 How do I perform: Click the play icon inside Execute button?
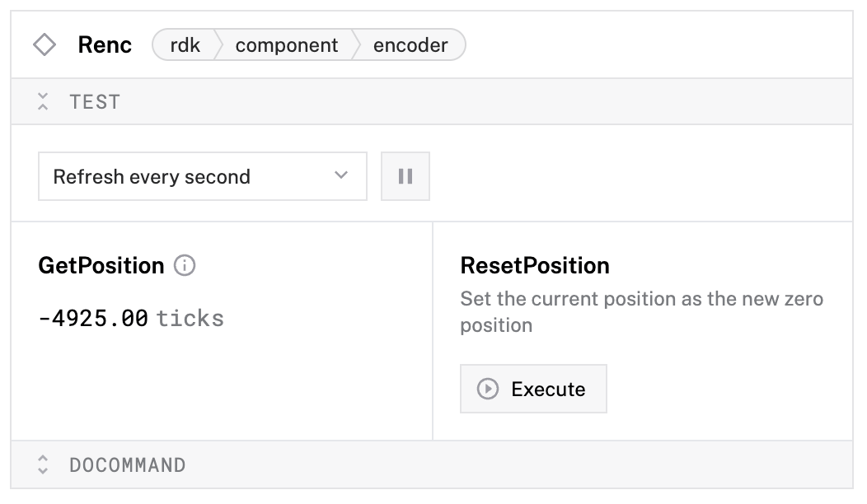pos(488,389)
